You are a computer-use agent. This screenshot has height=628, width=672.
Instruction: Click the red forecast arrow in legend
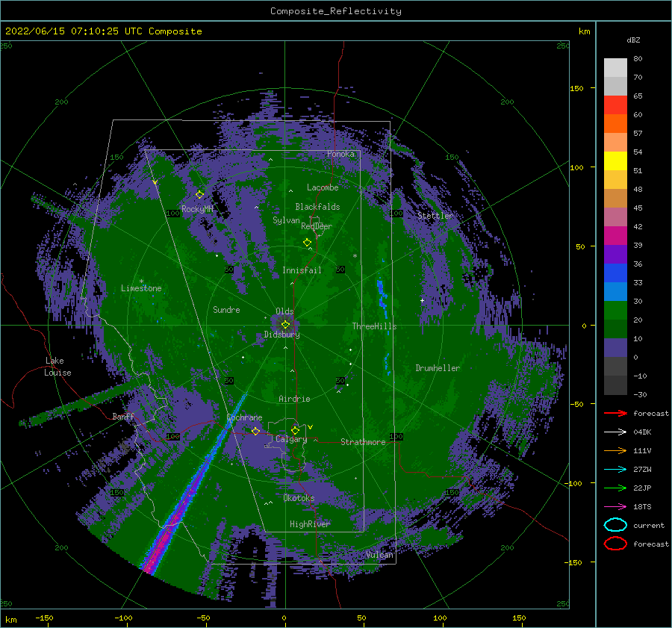pos(615,413)
